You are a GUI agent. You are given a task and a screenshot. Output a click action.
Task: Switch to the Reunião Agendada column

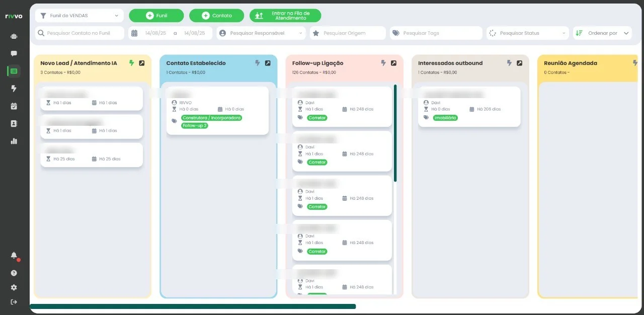click(x=570, y=63)
